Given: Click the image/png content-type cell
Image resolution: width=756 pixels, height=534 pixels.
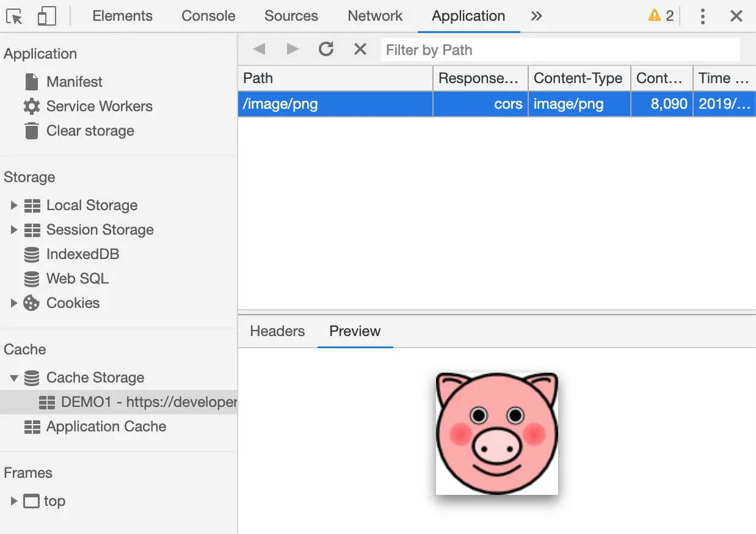Looking at the screenshot, I should [x=580, y=104].
